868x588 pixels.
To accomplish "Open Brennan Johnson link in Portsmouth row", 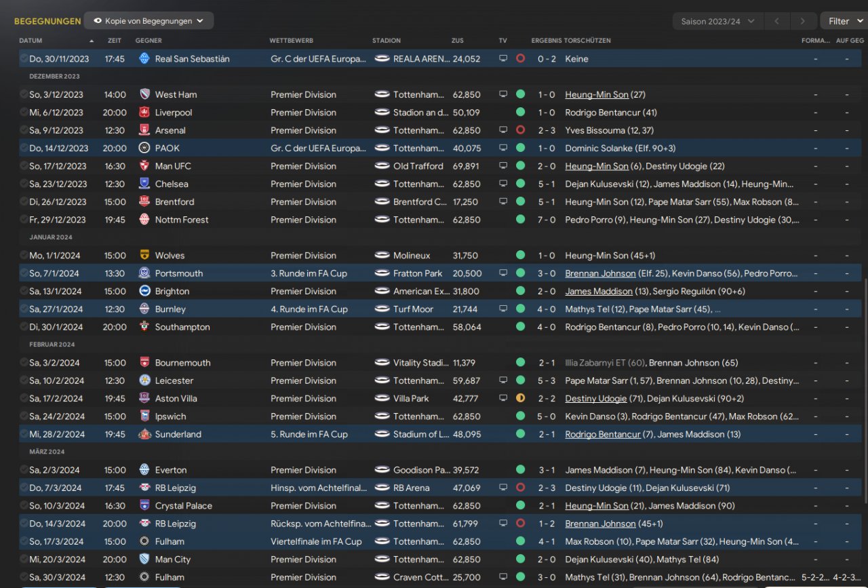I will pyautogui.click(x=600, y=273).
